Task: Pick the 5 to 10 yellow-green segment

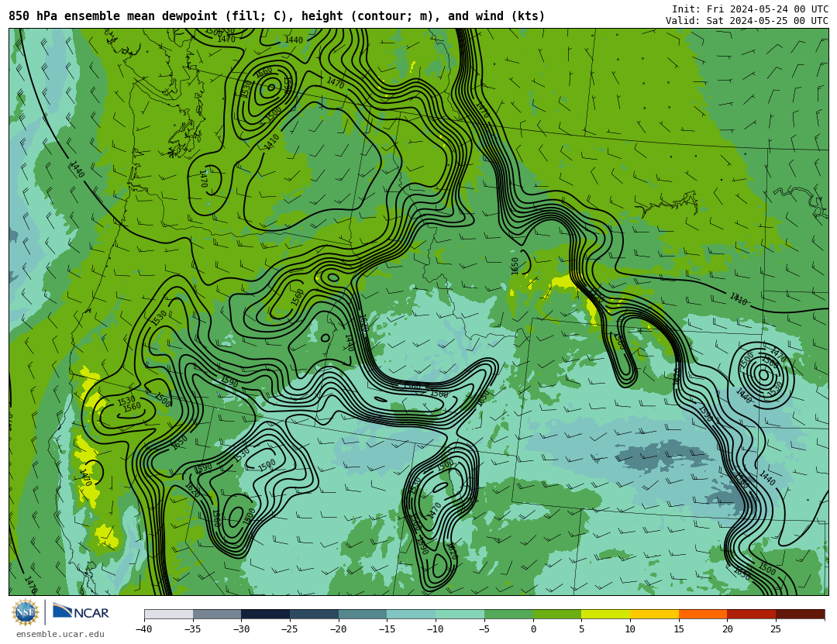Action: (x=606, y=614)
